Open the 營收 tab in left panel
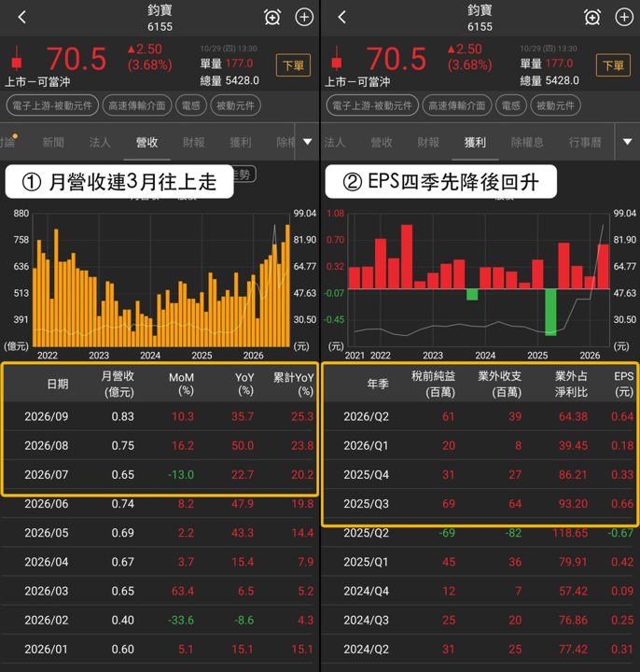The width and height of the screenshot is (640, 672). click(146, 142)
